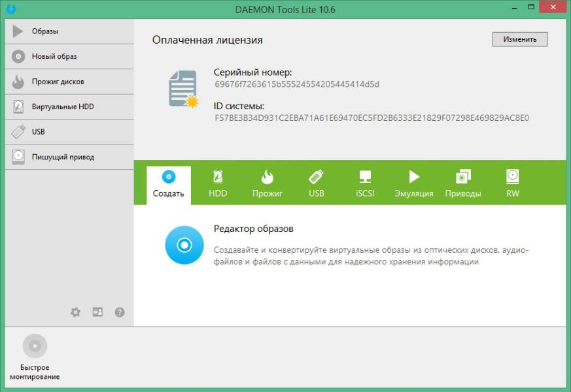
Task: Open the blue Image Editor disc icon
Action: 184,245
